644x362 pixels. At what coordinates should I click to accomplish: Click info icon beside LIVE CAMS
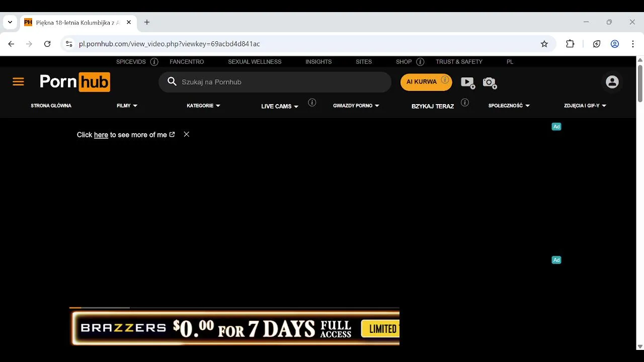312,103
